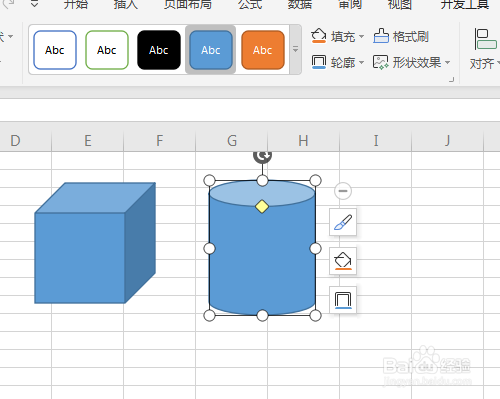The image size is (500, 399).
Task: Click the 对齐 align icon
Action: click(x=485, y=39)
